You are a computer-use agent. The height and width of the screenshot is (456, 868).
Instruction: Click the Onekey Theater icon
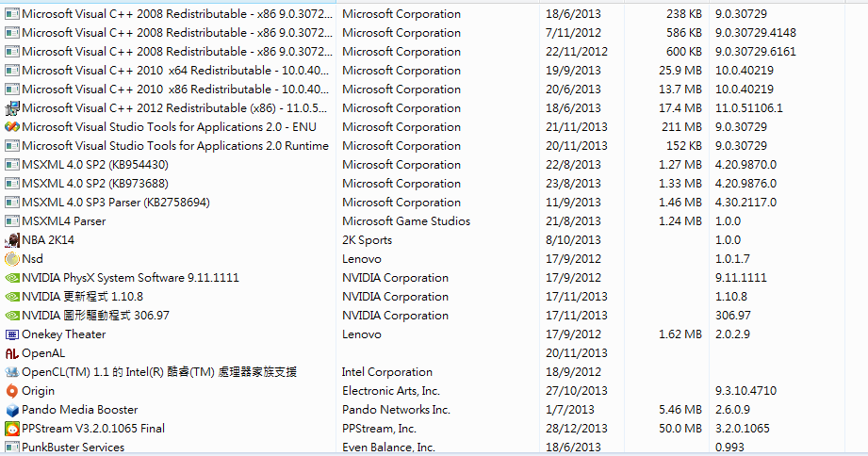[x=11, y=334]
